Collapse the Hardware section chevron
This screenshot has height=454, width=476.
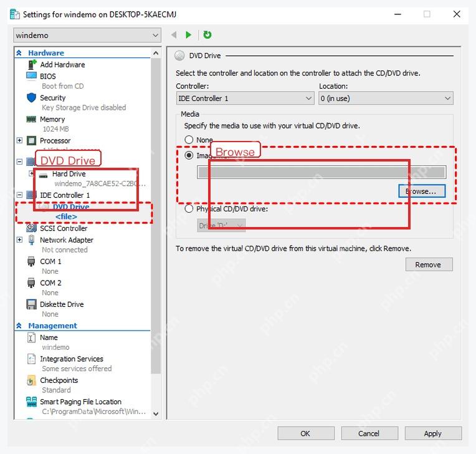(x=19, y=53)
